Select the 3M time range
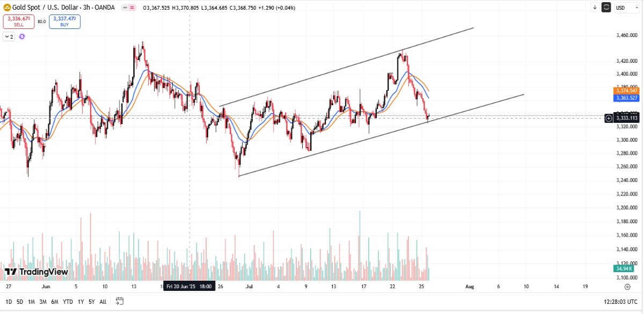The width and height of the screenshot is (644, 314). (x=43, y=302)
